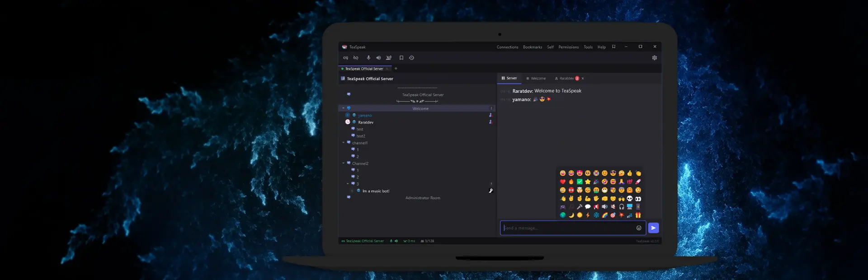Click the key icon on the music bot row
The width and height of the screenshot is (868, 280).
tap(491, 191)
